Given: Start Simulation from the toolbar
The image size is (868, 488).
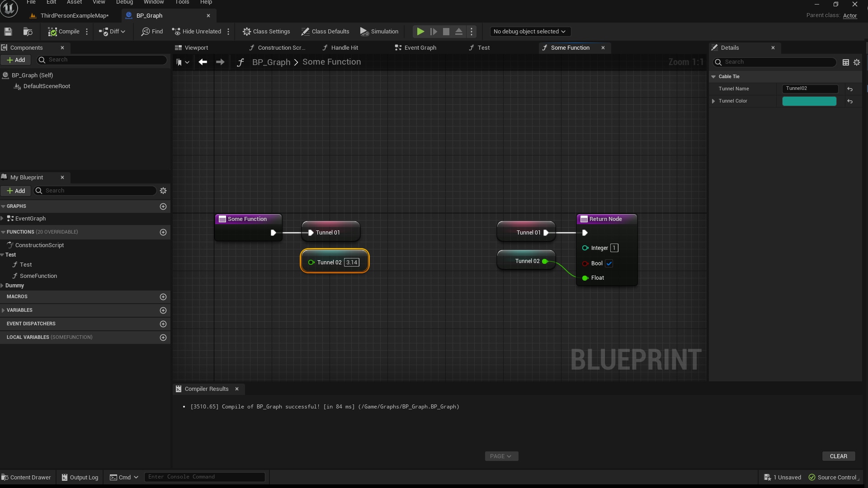Looking at the screenshot, I should pyautogui.click(x=379, y=31).
